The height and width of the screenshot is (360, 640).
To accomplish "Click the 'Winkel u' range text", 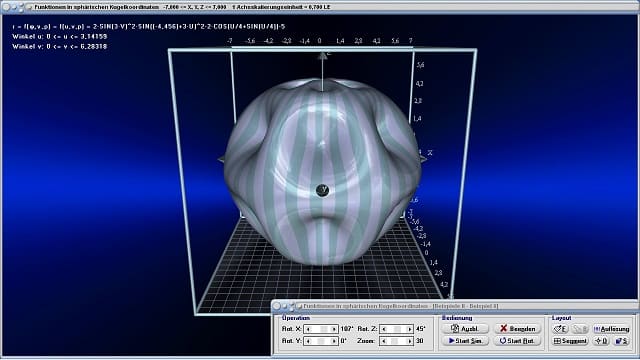I will pyautogui.click(x=60, y=36).
